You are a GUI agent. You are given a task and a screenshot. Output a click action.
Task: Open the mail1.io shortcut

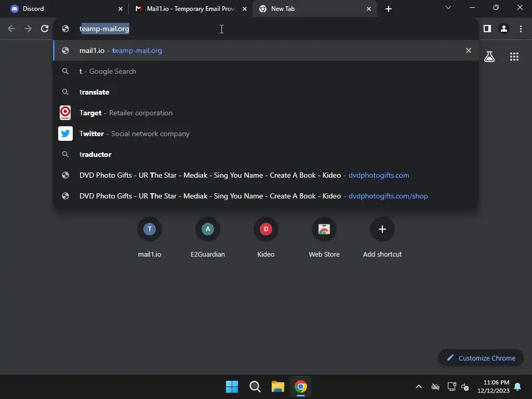tap(150, 237)
